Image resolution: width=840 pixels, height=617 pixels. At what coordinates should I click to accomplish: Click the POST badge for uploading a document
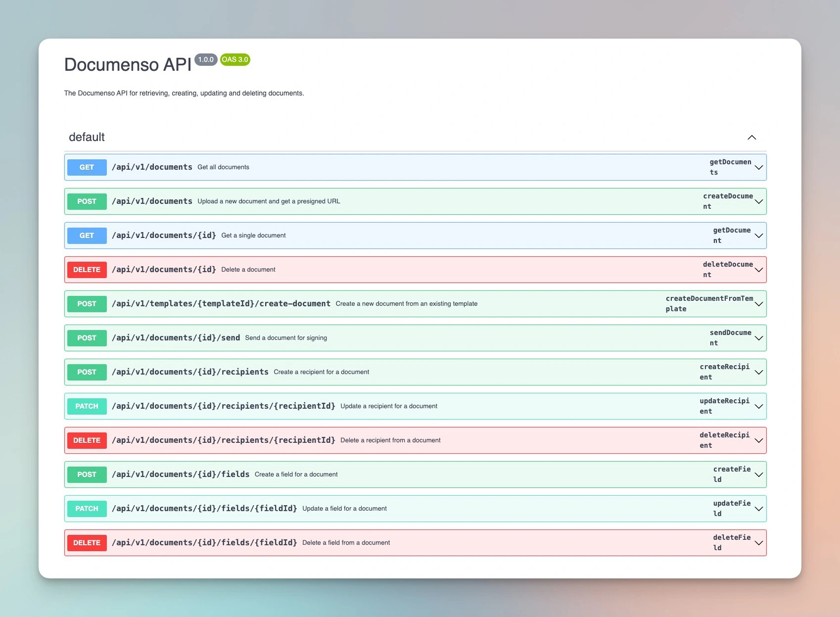(x=87, y=201)
